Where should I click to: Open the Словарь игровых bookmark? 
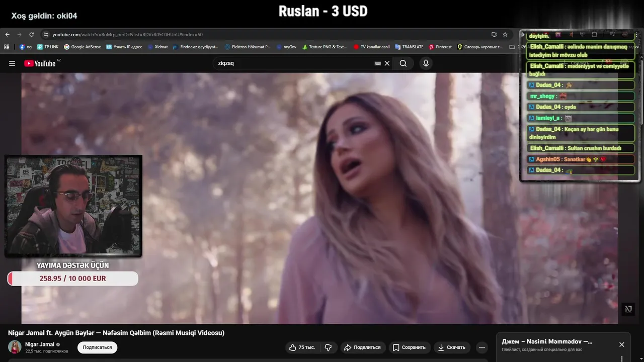(480, 47)
